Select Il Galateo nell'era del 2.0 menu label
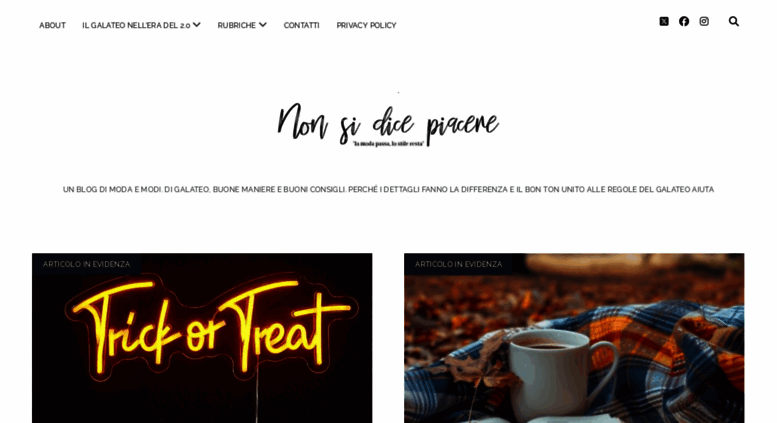The height and width of the screenshot is (423, 777). click(136, 25)
